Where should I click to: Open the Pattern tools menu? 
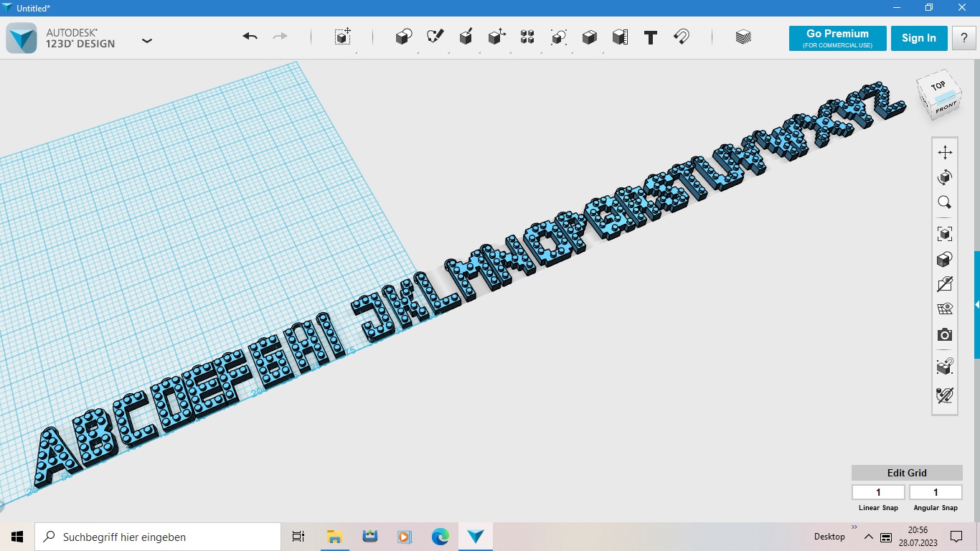[x=527, y=37]
